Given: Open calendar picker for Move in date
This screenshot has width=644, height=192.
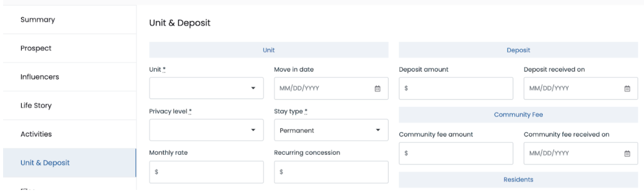Looking at the screenshot, I should coord(378,88).
